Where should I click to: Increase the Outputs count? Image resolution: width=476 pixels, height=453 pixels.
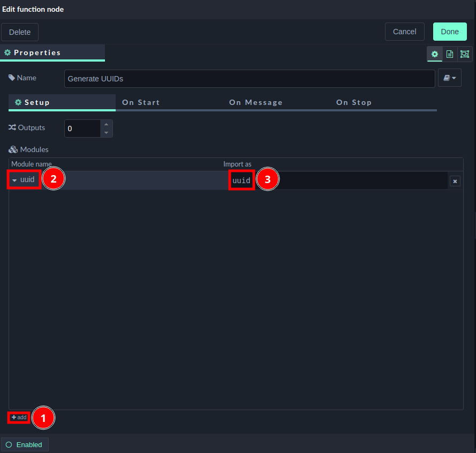pos(106,124)
